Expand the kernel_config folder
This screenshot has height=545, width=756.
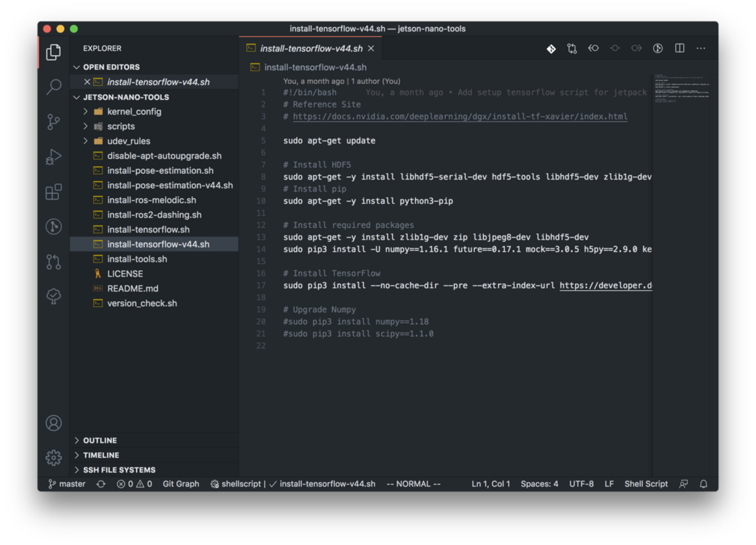tap(134, 112)
